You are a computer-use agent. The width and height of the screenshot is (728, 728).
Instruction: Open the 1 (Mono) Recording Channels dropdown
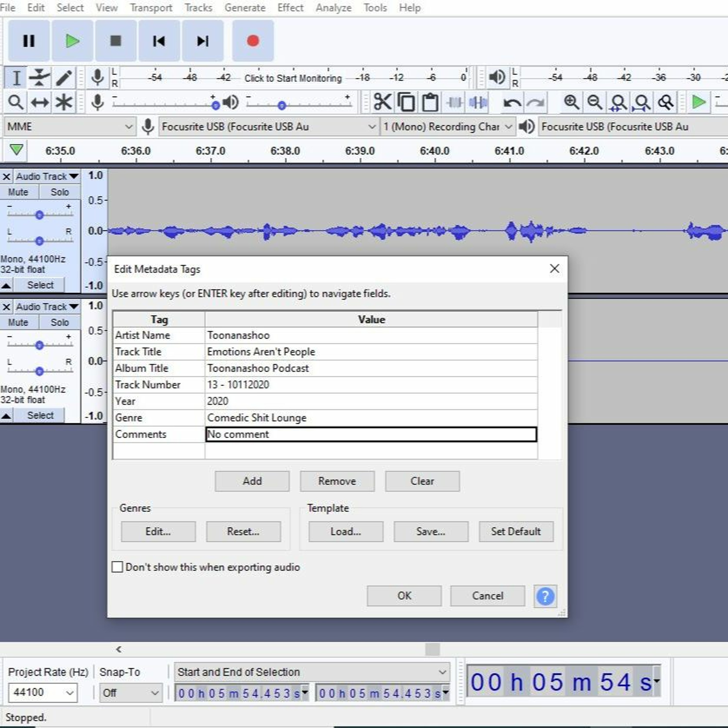[448, 127]
